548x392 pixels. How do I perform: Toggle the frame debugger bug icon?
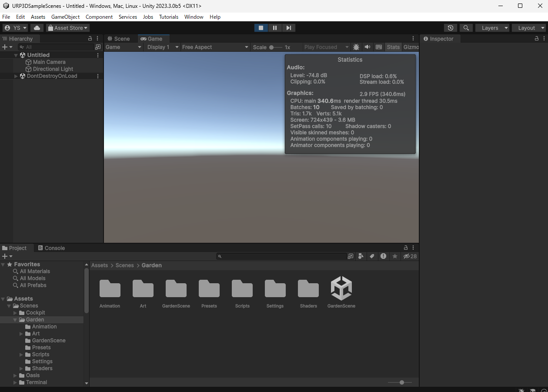356,47
